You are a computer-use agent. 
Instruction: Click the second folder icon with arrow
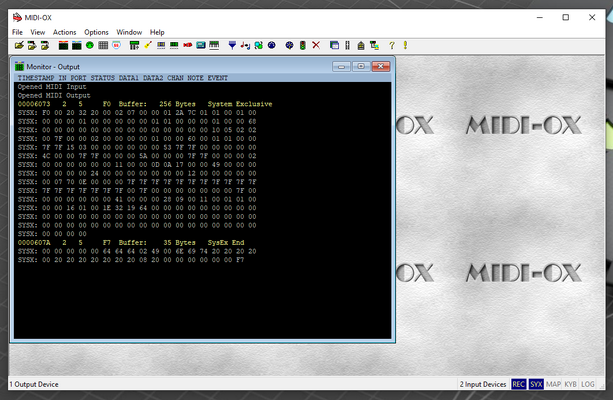32,46
